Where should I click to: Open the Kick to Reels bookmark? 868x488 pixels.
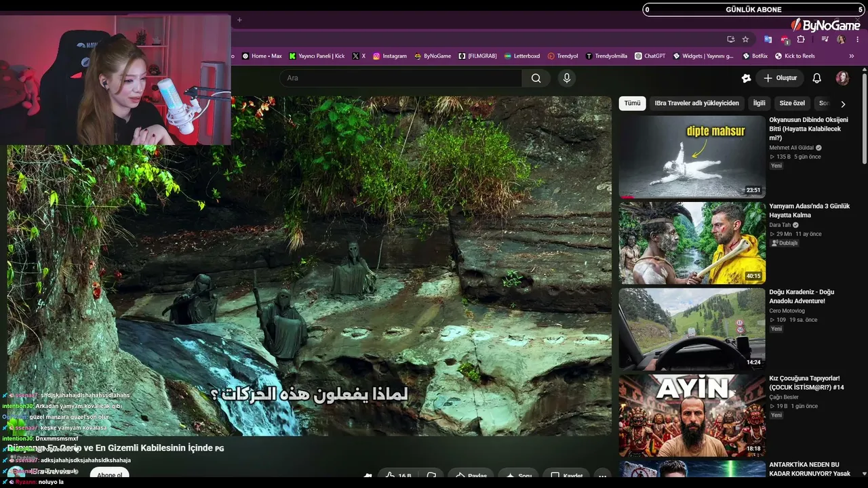coord(795,56)
